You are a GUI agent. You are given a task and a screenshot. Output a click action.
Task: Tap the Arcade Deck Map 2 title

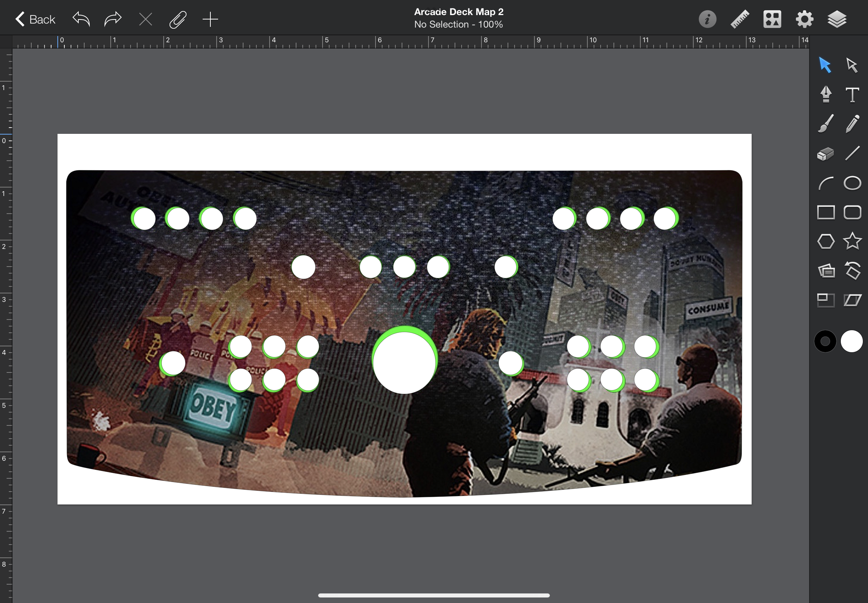click(459, 12)
